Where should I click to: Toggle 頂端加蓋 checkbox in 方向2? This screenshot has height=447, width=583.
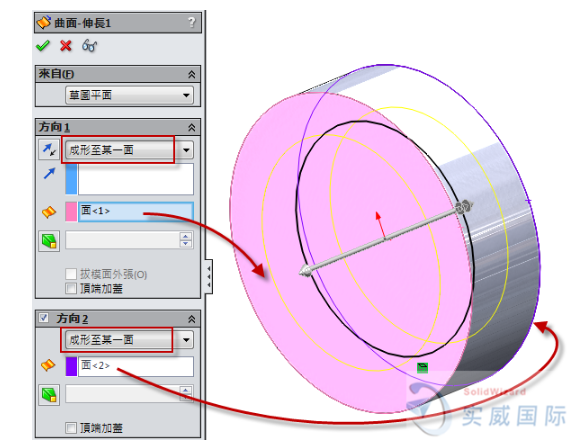pyautogui.click(x=71, y=428)
